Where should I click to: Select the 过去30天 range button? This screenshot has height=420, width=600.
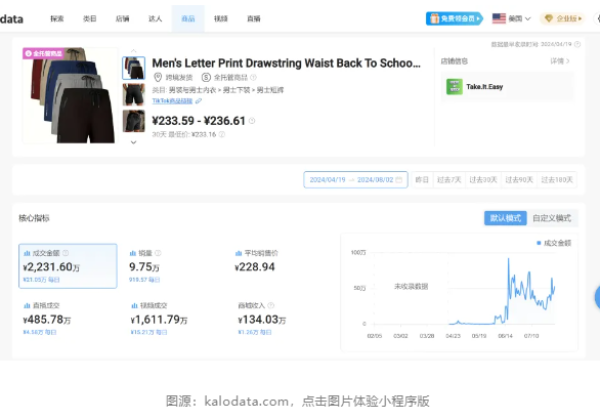[483, 180]
